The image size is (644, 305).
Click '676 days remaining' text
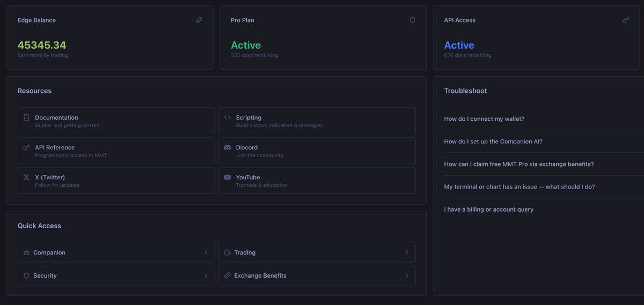point(467,55)
